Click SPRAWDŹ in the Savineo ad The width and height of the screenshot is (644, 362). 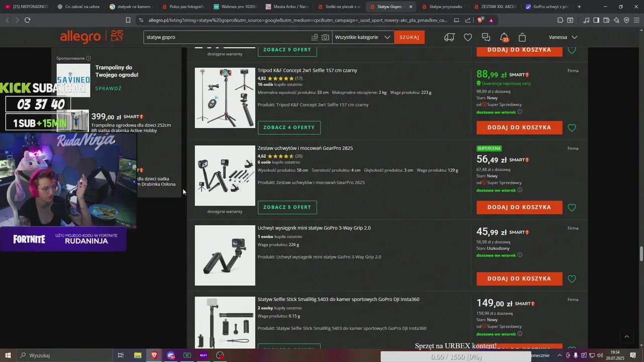pos(108,88)
